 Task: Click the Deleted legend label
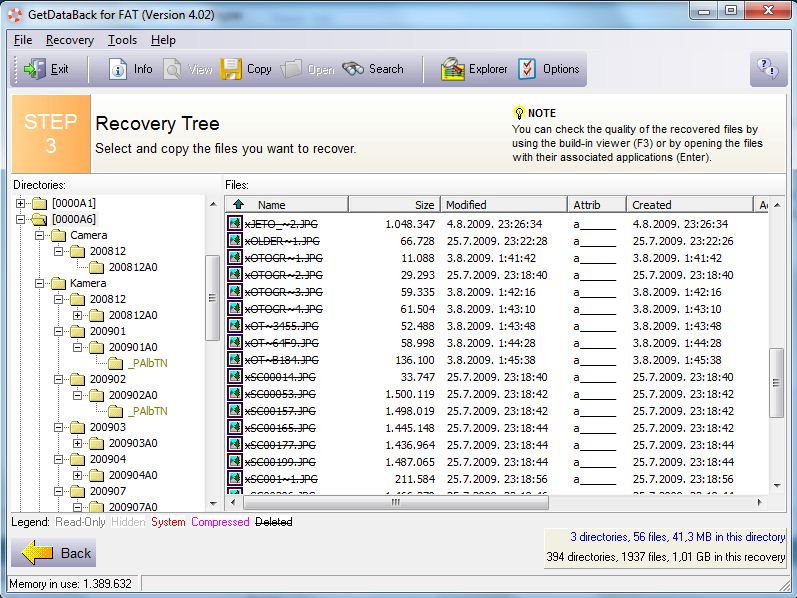[x=273, y=522]
